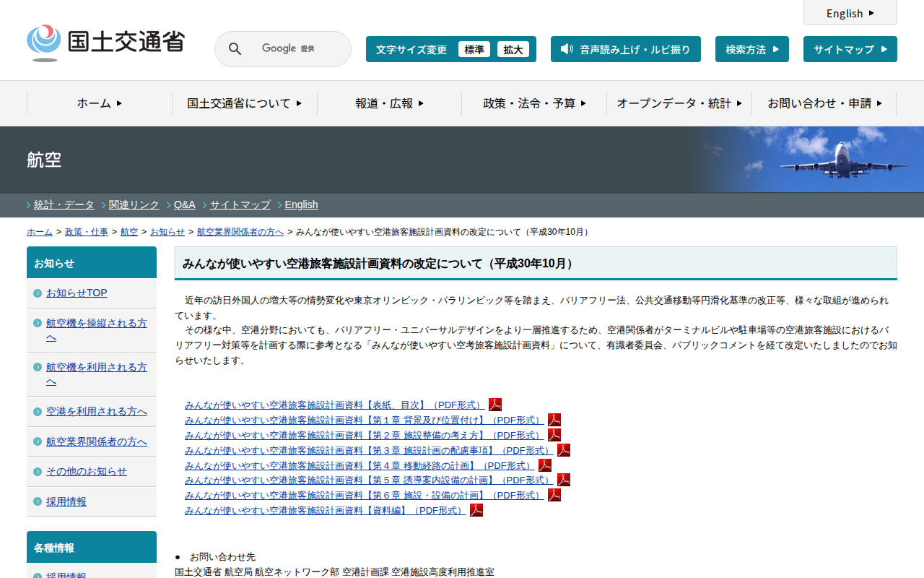Open the サイトマップ header button
Viewport: 924px width, 578px height.
pos(850,49)
